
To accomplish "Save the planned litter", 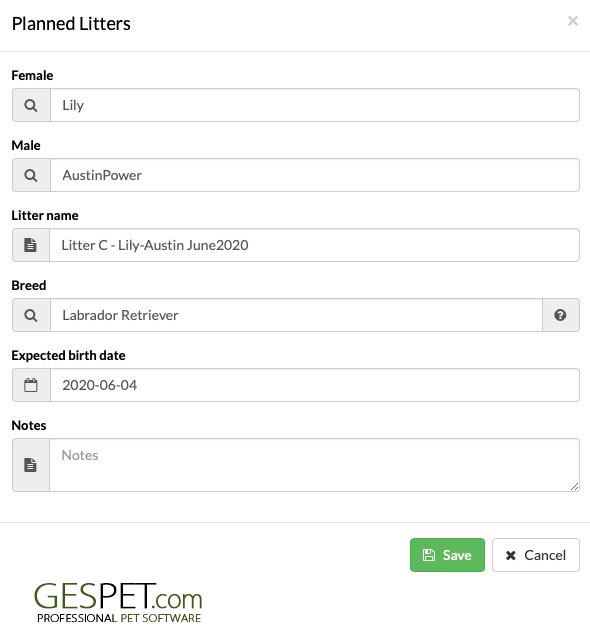I will tap(447, 555).
